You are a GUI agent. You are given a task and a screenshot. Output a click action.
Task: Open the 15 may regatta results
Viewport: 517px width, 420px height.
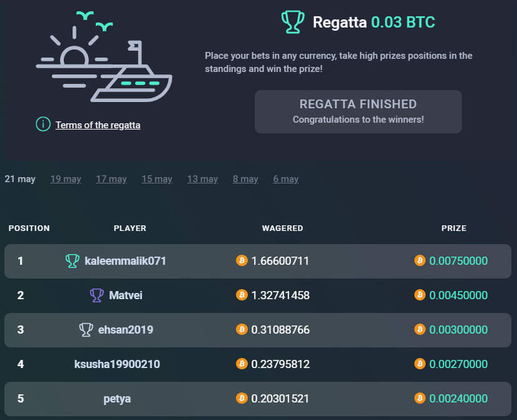point(157,179)
